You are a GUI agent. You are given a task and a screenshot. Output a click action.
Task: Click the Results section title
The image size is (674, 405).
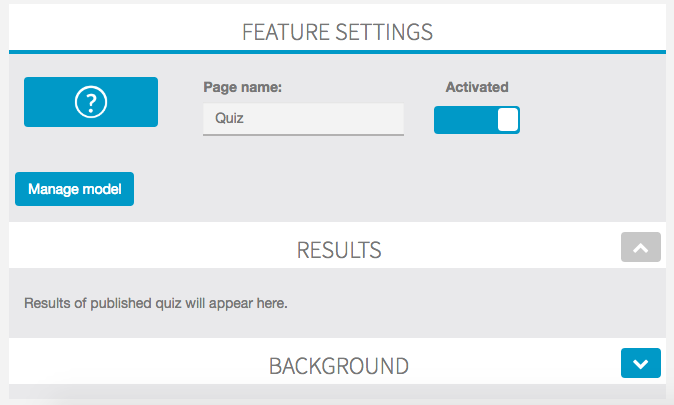coord(338,248)
